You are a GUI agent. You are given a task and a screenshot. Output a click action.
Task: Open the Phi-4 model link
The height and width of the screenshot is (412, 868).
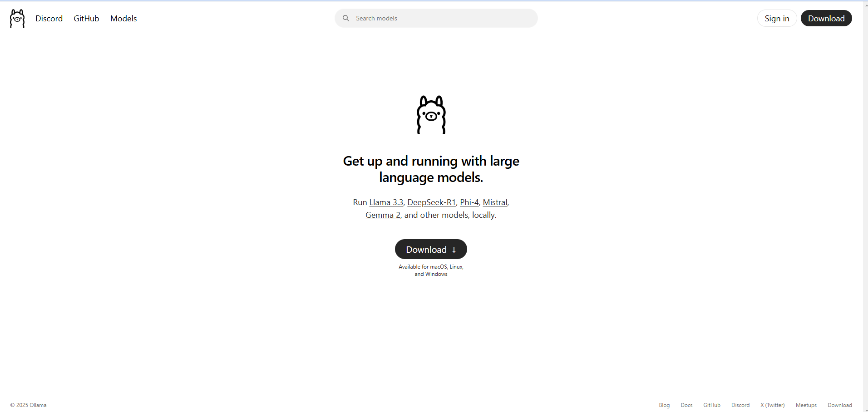click(469, 202)
